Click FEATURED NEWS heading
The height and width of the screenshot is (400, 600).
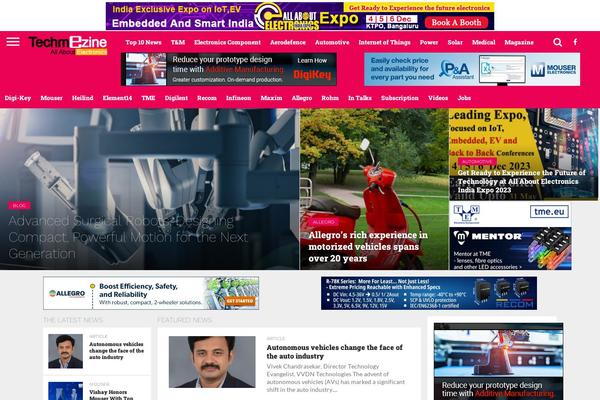tap(184, 320)
